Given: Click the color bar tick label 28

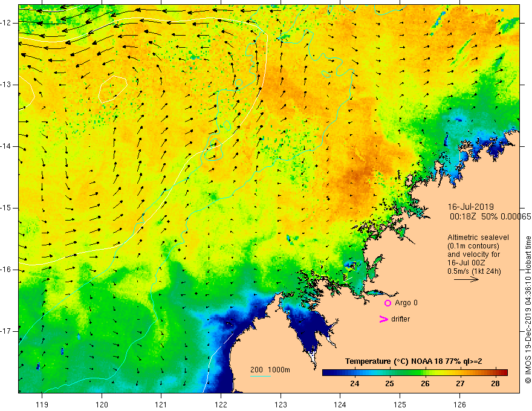Looking at the screenshot, I should click(x=495, y=384).
